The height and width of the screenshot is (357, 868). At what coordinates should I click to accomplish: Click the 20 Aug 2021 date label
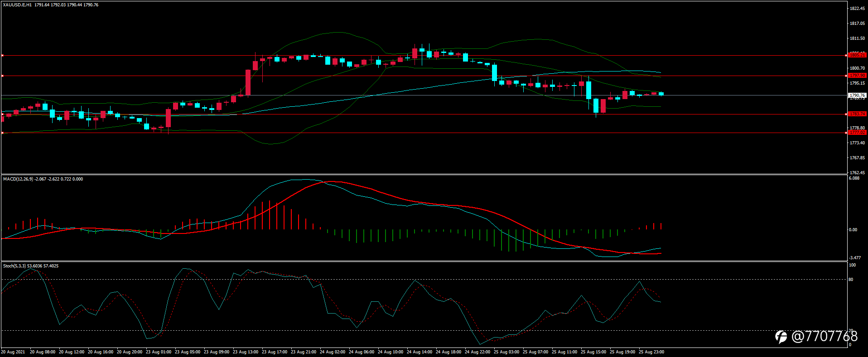[13, 352]
